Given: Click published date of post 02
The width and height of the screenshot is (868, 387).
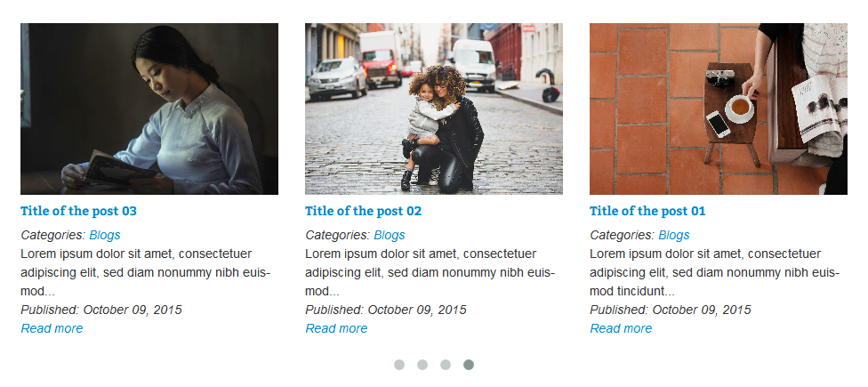Looking at the screenshot, I should tap(385, 310).
